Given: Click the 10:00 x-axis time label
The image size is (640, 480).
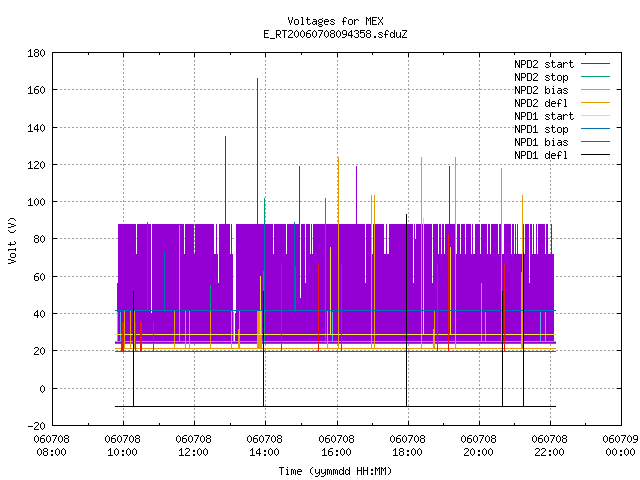Looking at the screenshot, I should coord(122,452).
